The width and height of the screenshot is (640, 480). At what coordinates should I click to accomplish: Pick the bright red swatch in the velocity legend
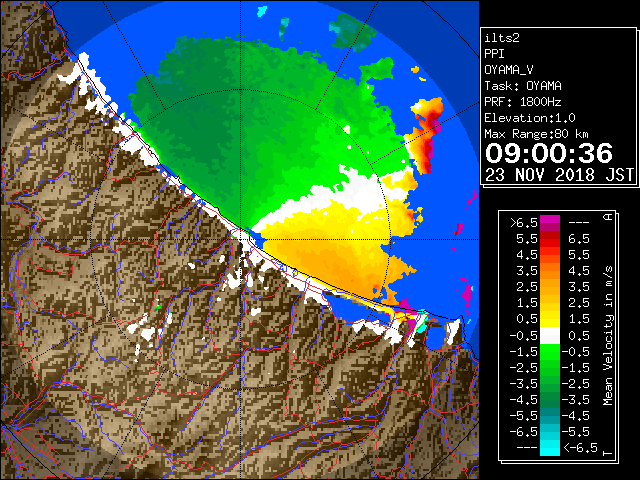pyautogui.click(x=550, y=243)
